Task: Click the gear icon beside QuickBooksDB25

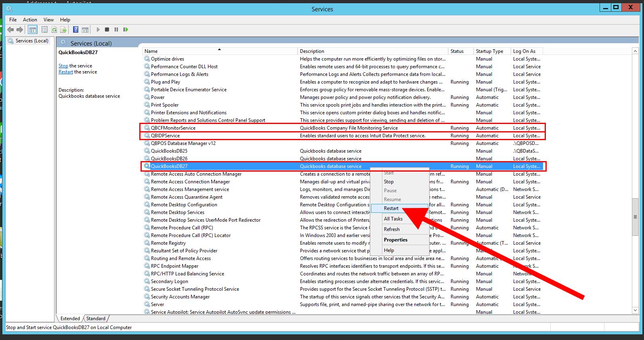Action: 147,151
